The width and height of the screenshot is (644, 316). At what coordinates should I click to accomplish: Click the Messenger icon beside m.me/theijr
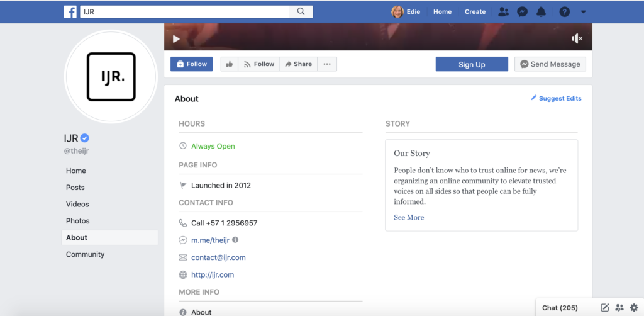pos(183,240)
